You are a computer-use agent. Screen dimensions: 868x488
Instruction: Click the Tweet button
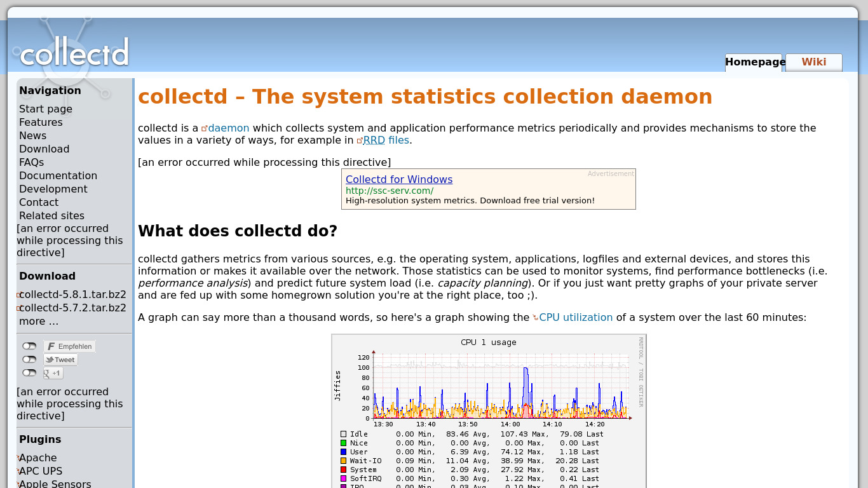[x=60, y=360]
